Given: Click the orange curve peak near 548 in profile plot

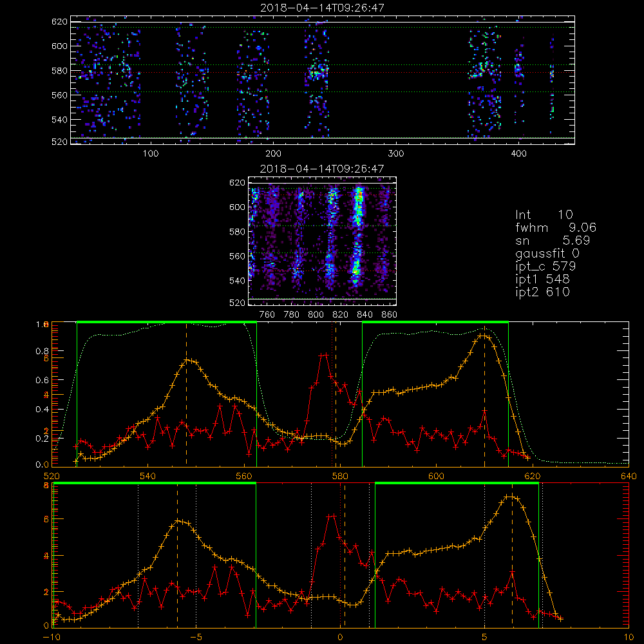Looking at the screenshot, I should click(187, 360).
